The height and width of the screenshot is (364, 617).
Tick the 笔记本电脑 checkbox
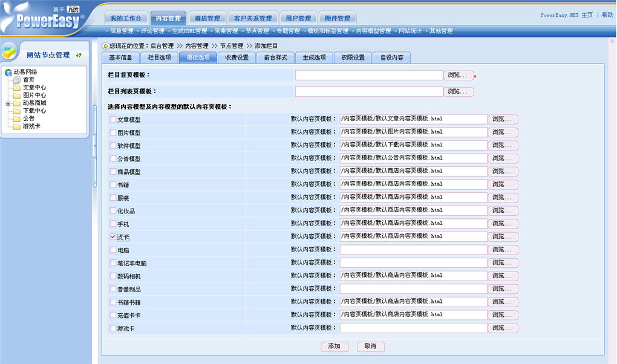pos(113,263)
